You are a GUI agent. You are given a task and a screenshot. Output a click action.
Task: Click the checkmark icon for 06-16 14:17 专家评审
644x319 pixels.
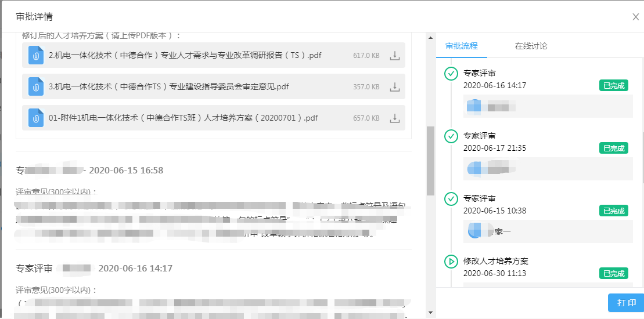451,74
